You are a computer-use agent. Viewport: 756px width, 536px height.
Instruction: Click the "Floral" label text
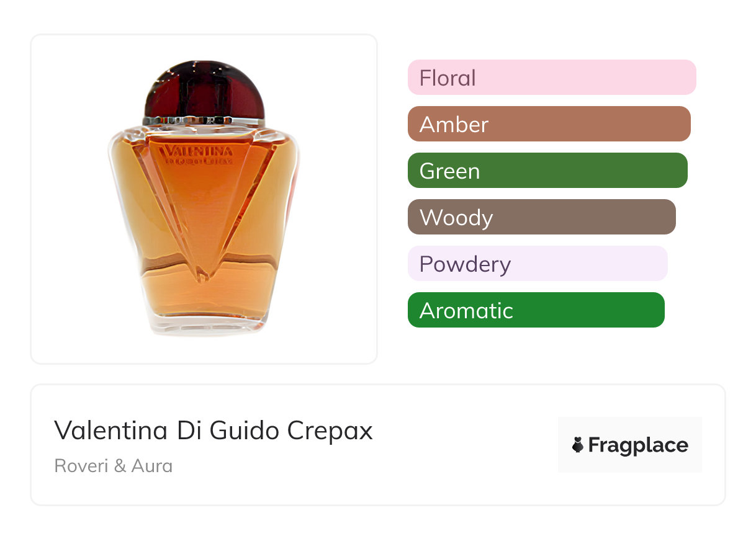[x=448, y=78]
